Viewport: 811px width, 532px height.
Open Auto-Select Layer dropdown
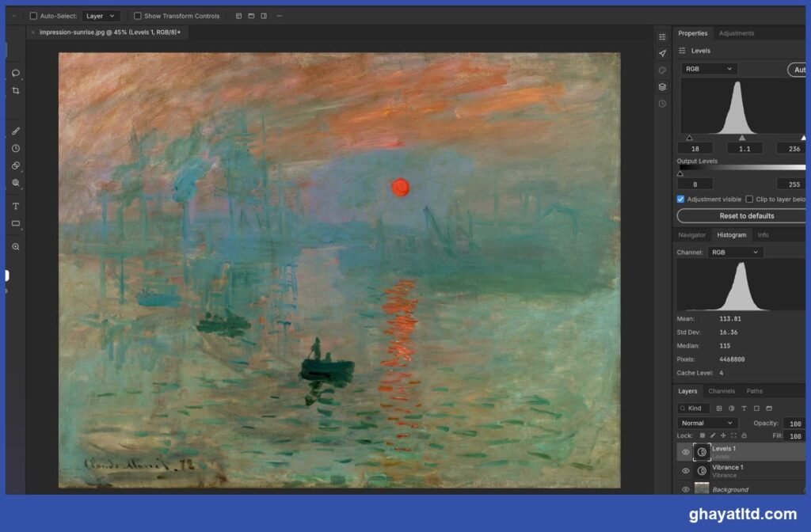pyautogui.click(x=101, y=16)
